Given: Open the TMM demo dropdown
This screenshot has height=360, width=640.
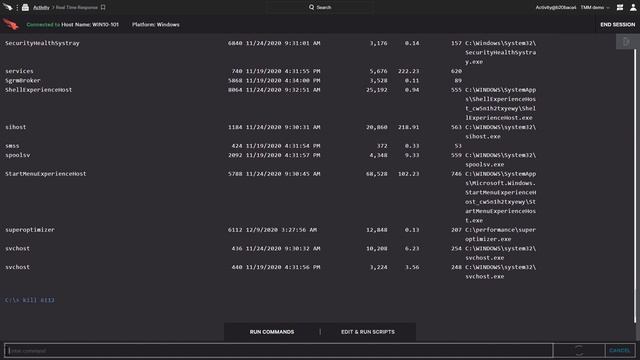Looking at the screenshot, I should tap(595, 7).
